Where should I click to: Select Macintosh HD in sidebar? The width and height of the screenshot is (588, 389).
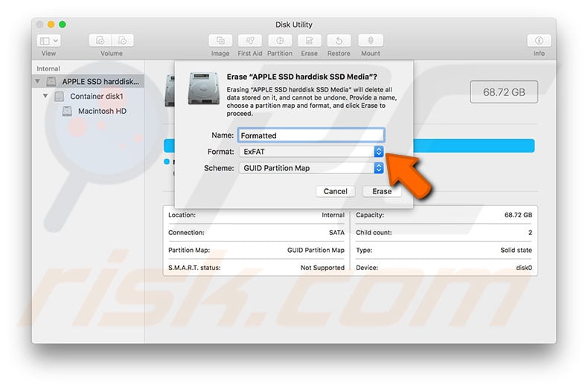pyautogui.click(x=102, y=112)
